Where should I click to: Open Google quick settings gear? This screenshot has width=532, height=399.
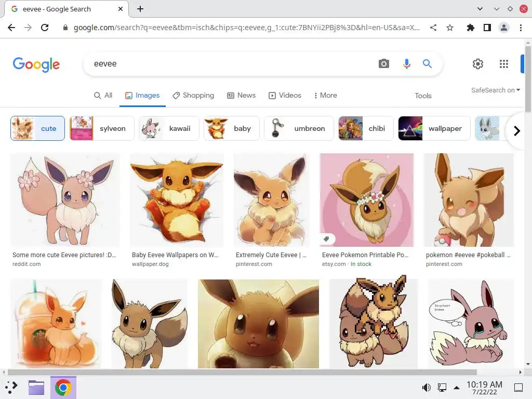coord(478,64)
